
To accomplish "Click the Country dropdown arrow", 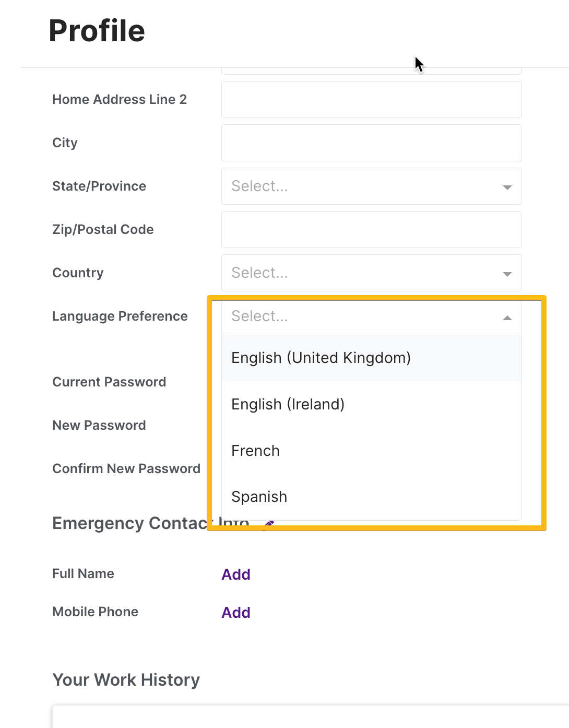I will pos(506,273).
